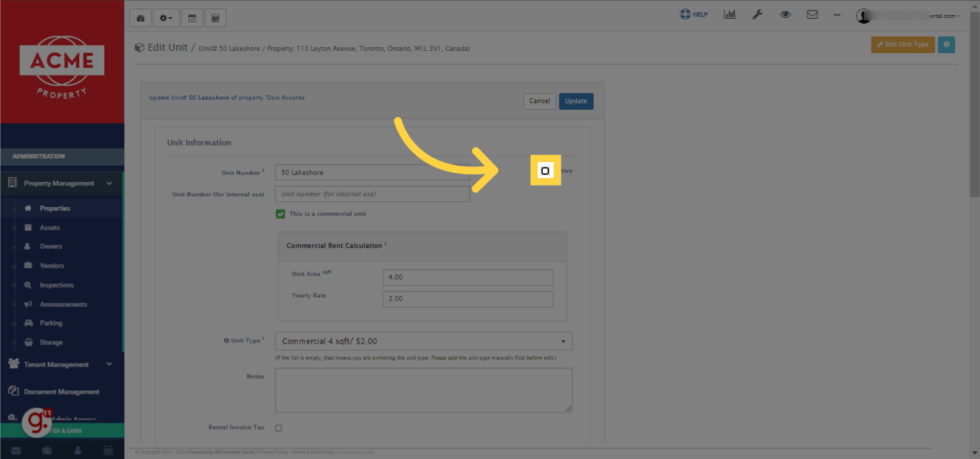Open the Unit Type dropdown
Screen dimensions: 980x459
(423, 341)
